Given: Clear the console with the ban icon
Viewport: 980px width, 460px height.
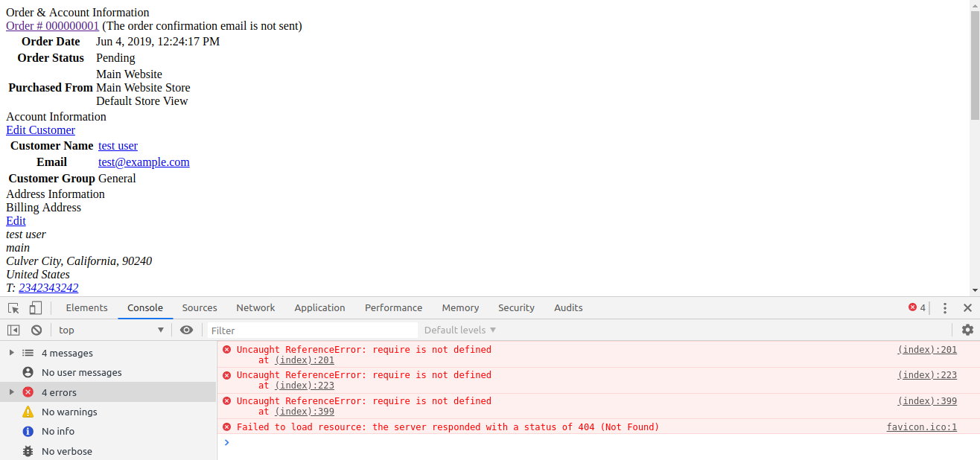Looking at the screenshot, I should pos(36,330).
